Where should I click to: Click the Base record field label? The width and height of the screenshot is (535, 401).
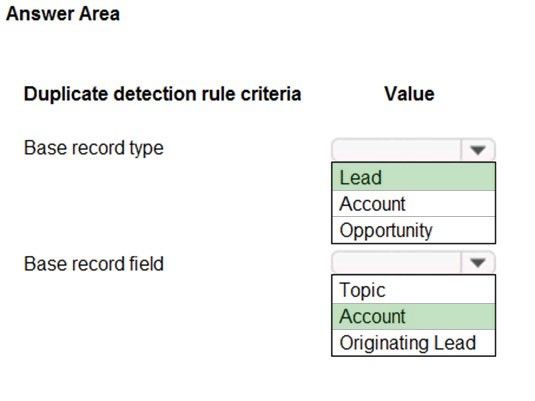(93, 264)
